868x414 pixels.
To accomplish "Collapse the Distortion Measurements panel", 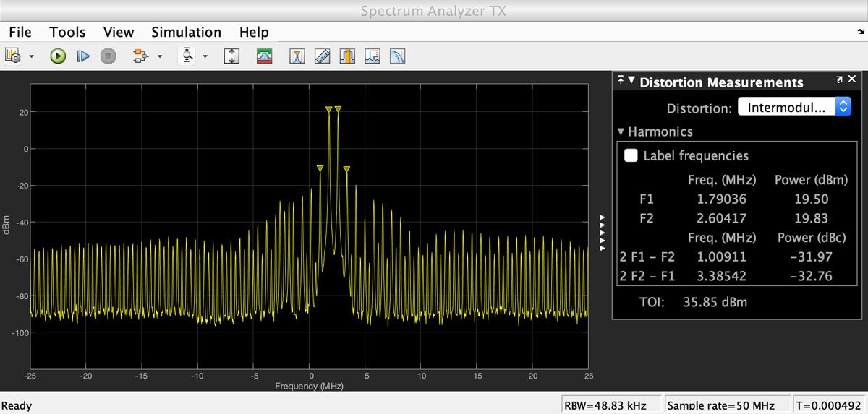I will 631,81.
